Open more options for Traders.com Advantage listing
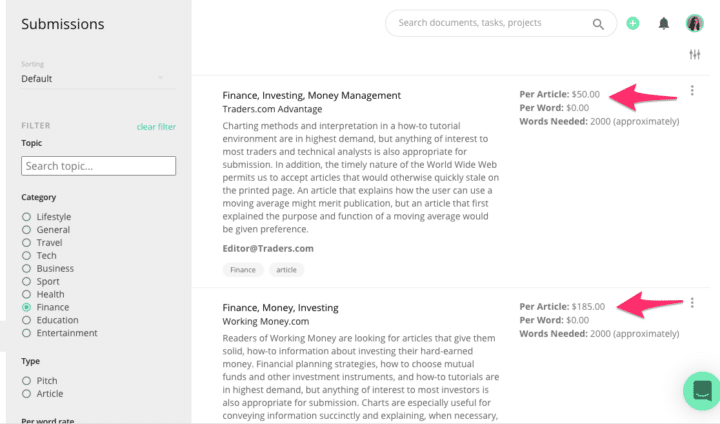Screen dimensions: 720x424 click(692, 91)
